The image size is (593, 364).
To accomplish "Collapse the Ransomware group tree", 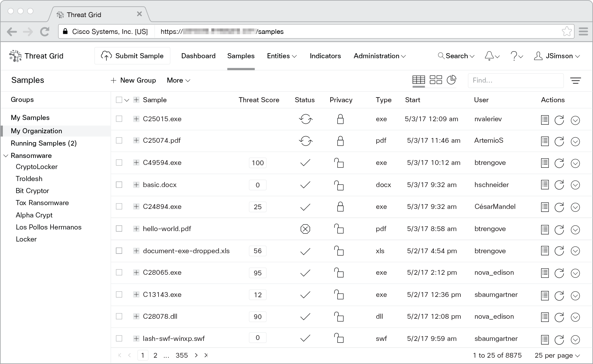I will [6, 156].
